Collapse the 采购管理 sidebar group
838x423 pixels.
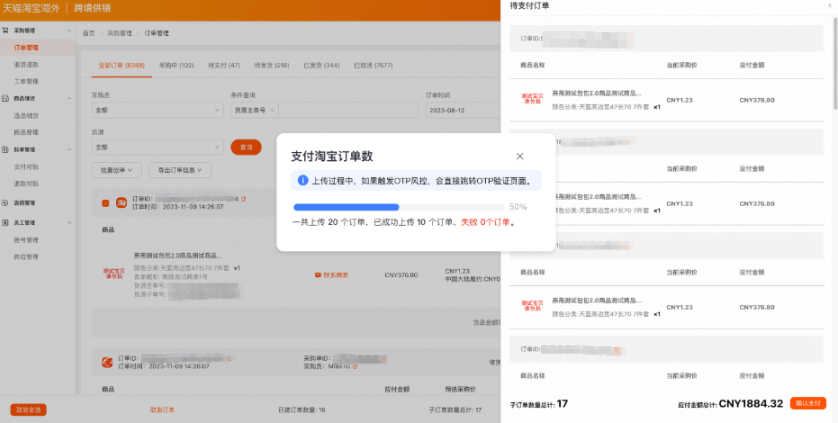(69, 30)
